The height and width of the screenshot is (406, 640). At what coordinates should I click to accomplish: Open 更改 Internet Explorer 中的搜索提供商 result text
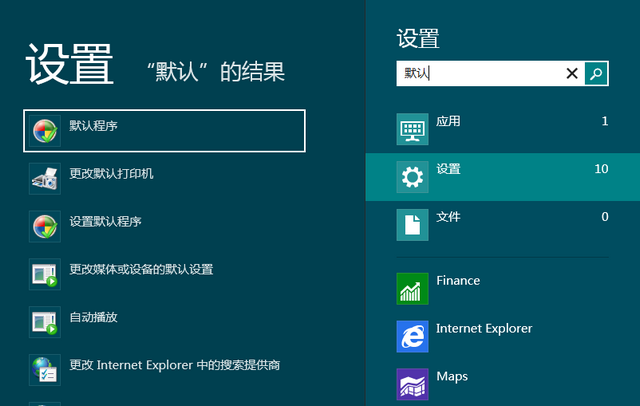174,365
